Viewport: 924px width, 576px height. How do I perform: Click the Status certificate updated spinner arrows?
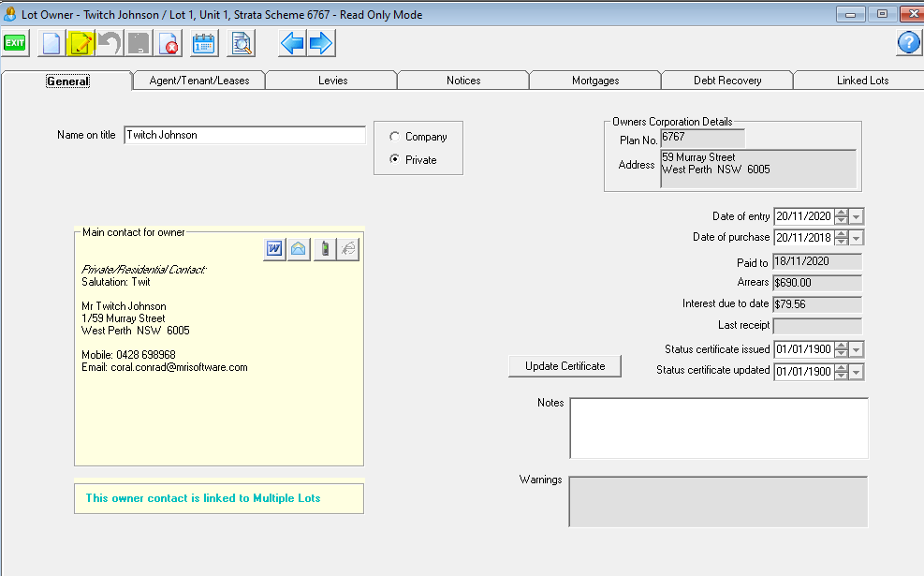click(x=842, y=372)
